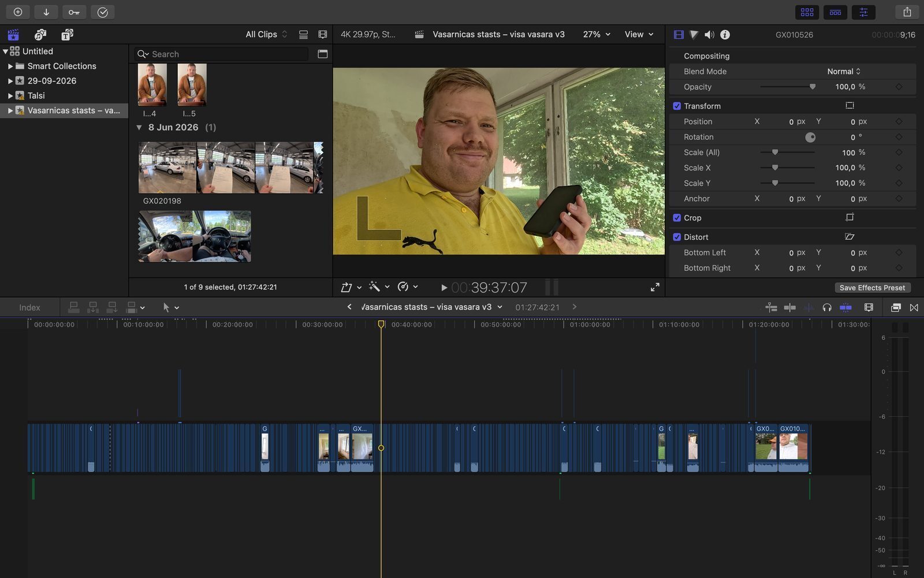Toggle the inspector panel visibility button
This screenshot has height=578, width=924.
(x=863, y=12)
